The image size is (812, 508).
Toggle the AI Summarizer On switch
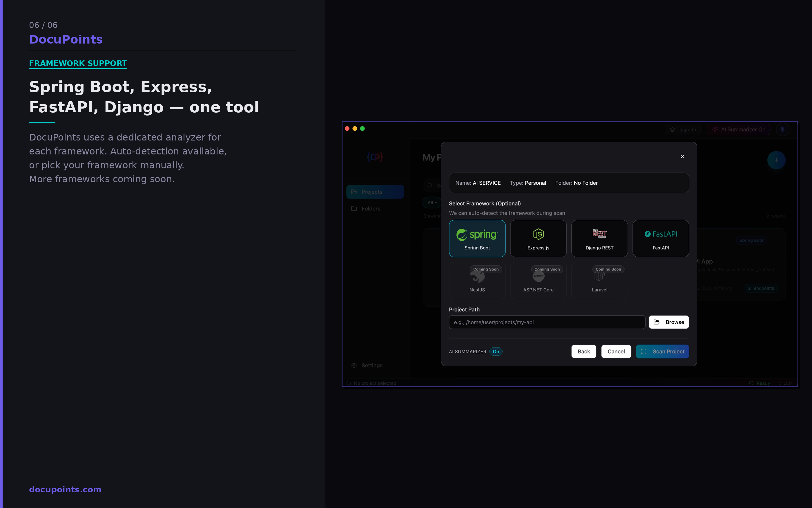(x=496, y=352)
